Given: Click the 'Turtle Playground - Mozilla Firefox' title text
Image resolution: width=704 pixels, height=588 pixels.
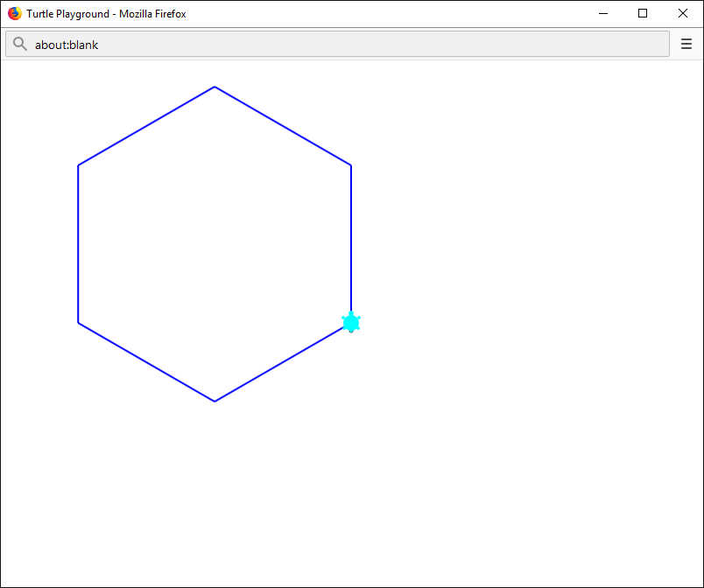Looking at the screenshot, I should (106, 14).
